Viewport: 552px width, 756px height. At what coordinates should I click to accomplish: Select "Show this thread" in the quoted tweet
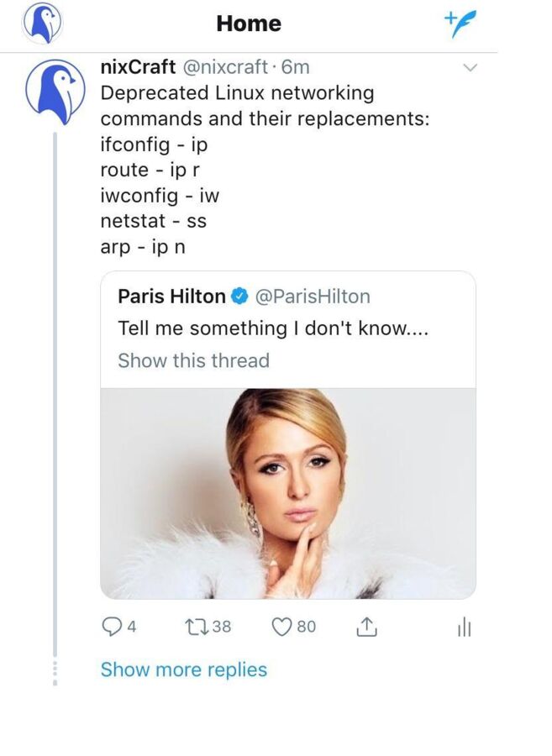[x=193, y=360]
